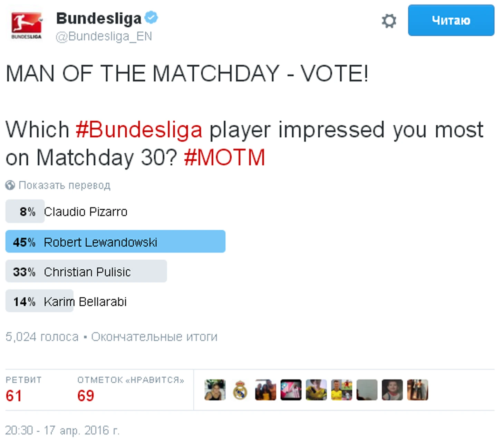The width and height of the screenshot is (504, 442).
Task: Open the tweet timestamp 20:30 - 17 апр. 2016
Action: [62, 430]
